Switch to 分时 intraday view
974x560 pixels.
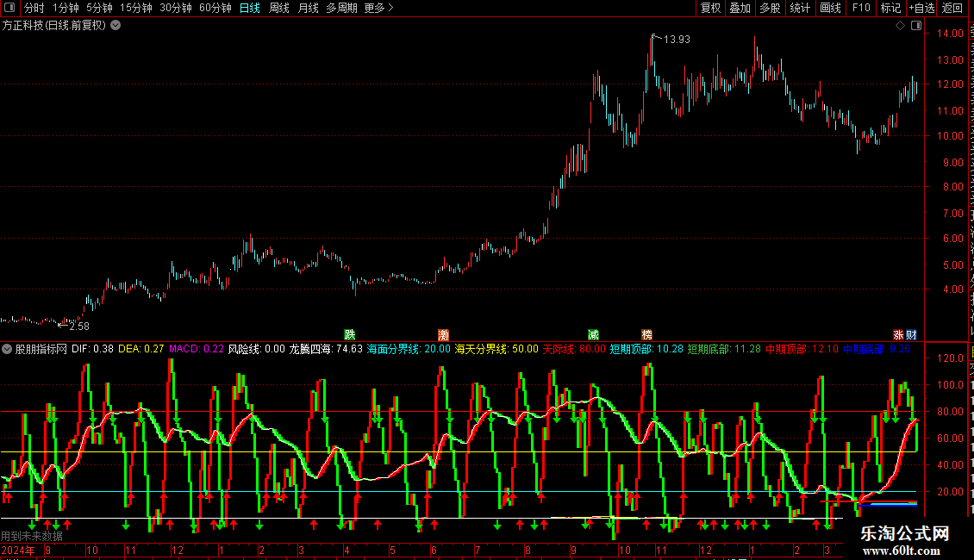[34, 8]
